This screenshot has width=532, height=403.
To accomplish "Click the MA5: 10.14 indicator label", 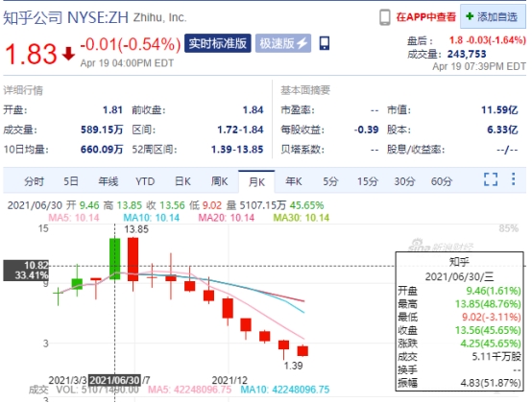I will pos(74,218).
